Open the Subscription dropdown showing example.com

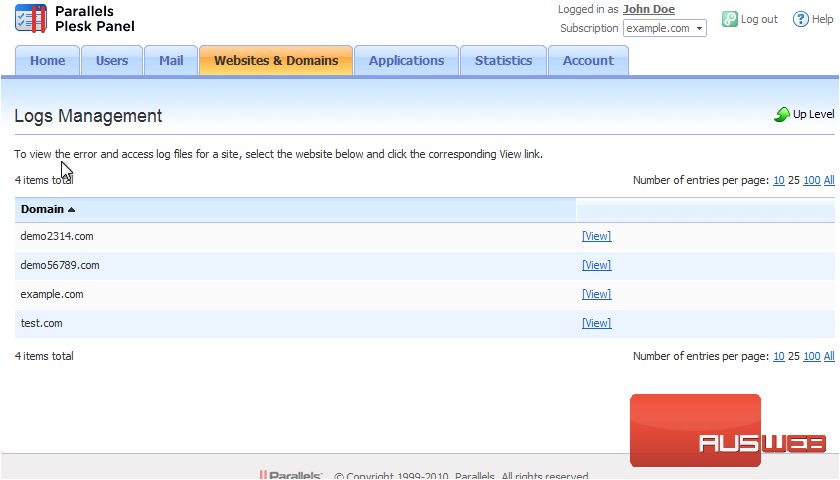click(x=664, y=28)
